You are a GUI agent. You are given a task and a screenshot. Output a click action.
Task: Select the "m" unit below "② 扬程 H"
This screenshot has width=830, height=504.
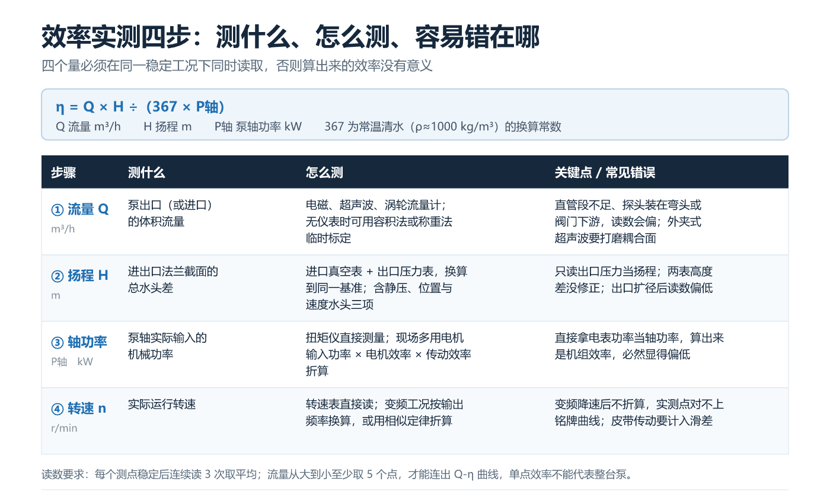pos(56,295)
